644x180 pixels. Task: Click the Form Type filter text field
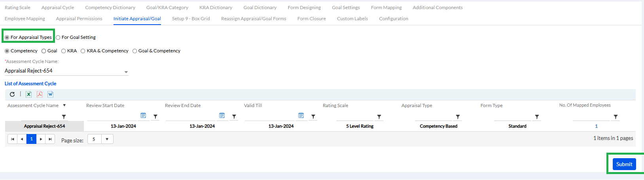pyautogui.click(x=512, y=117)
